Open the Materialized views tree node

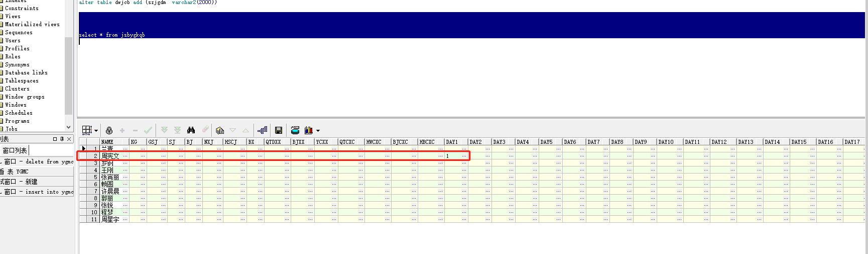(32, 24)
